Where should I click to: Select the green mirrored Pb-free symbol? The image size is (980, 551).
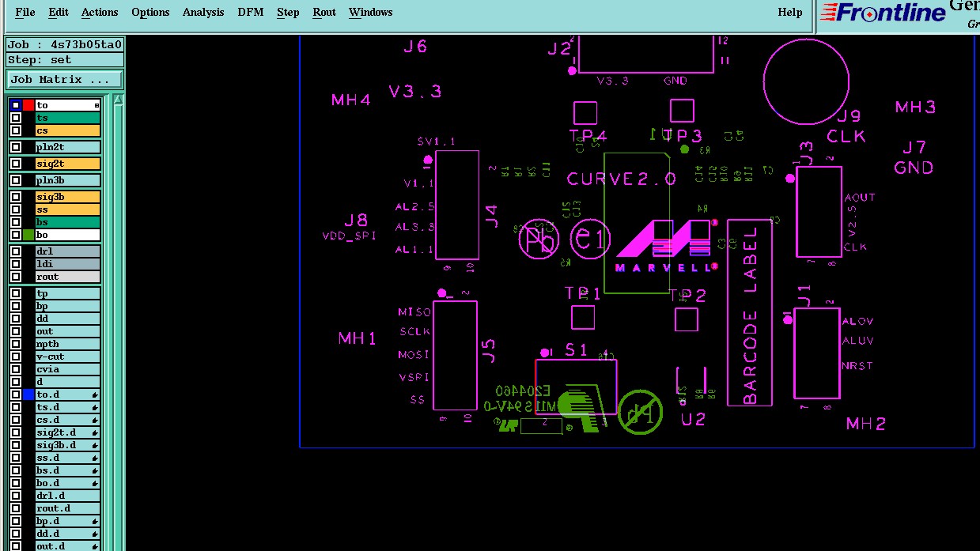(x=640, y=412)
